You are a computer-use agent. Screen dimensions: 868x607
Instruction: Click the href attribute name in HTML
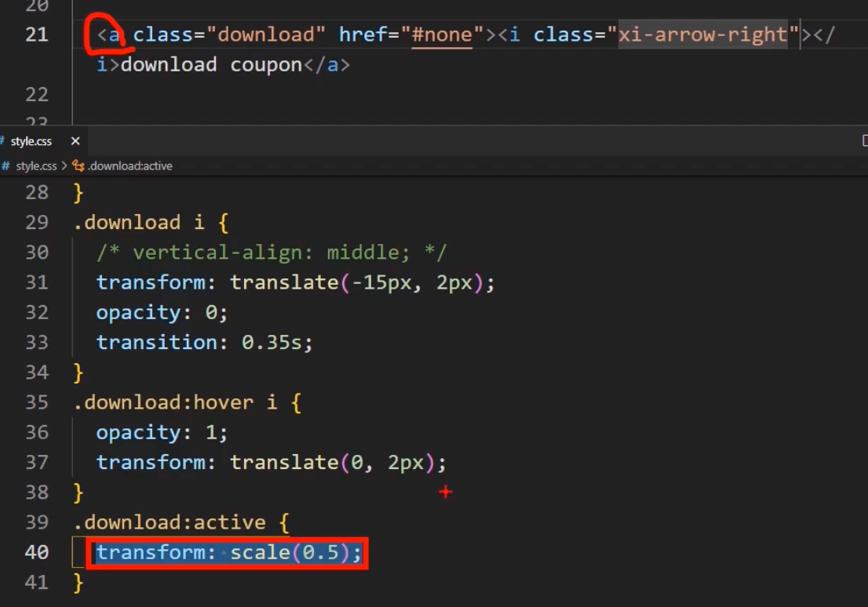pos(363,35)
